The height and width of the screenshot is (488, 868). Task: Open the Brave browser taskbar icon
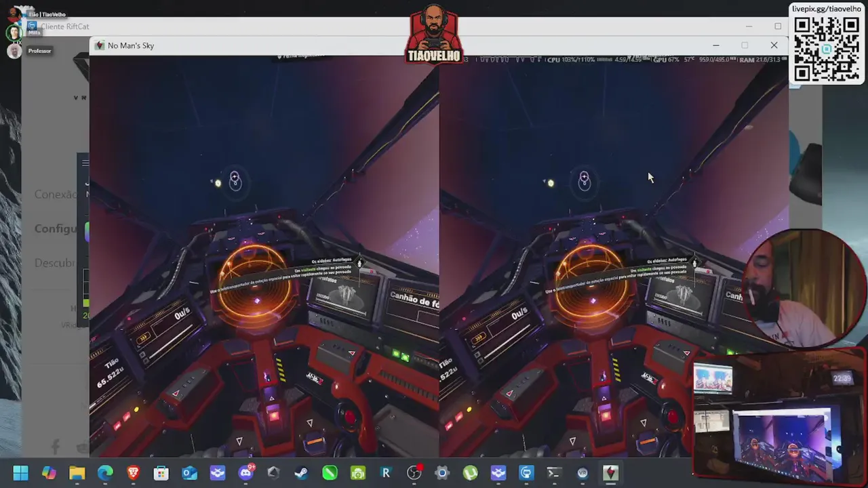pos(133,473)
